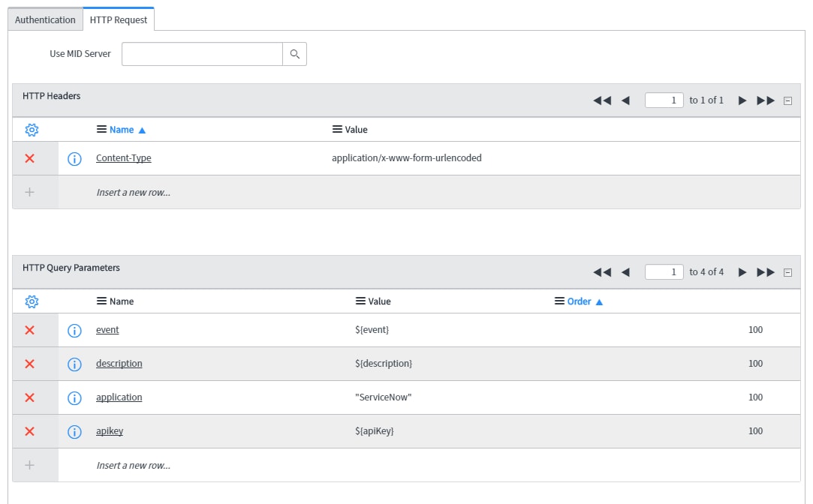This screenshot has width=813, height=504.
Task: Click plus icon in Query Parameters new row
Action: pyautogui.click(x=29, y=465)
